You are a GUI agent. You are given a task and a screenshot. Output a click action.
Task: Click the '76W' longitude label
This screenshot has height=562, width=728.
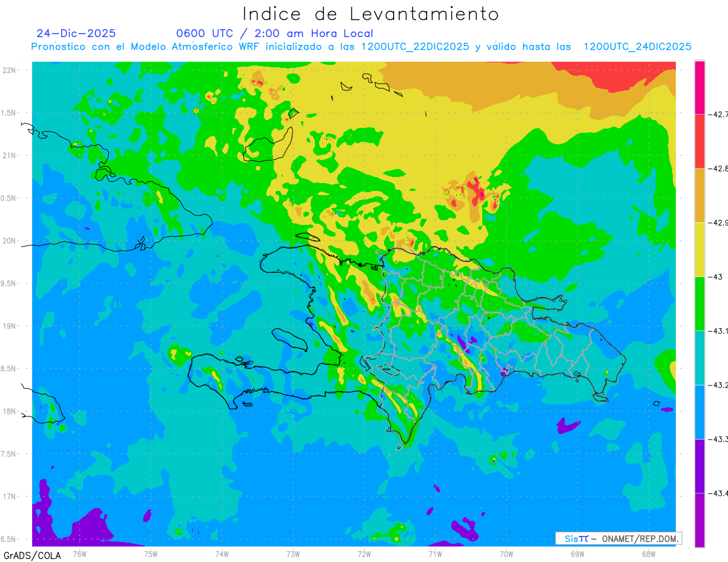(x=80, y=554)
